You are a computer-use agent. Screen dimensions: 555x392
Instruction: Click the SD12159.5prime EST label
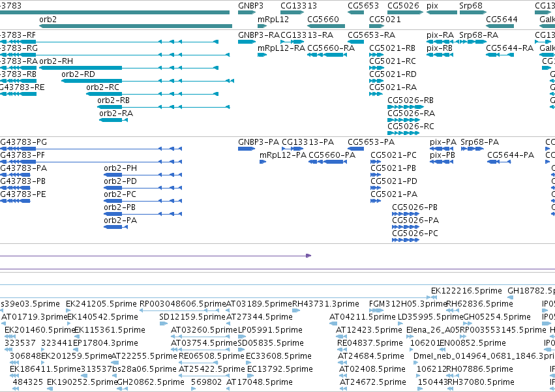point(192,317)
